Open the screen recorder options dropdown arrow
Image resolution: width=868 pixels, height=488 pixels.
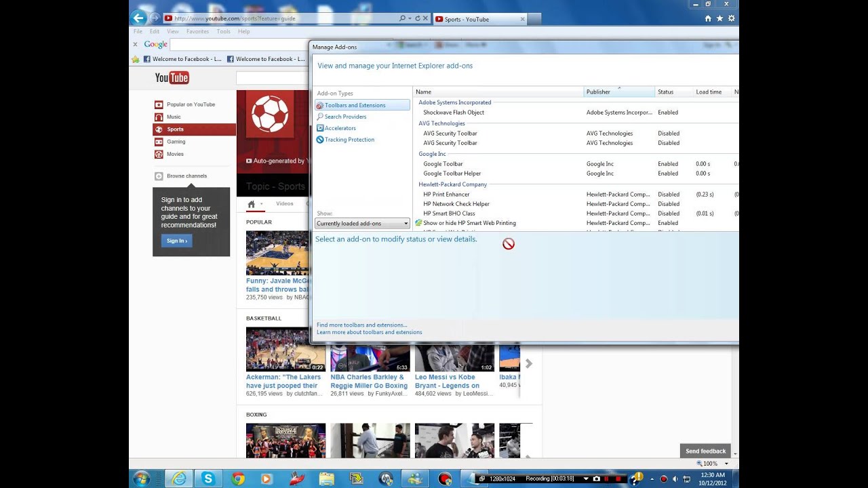(586, 479)
